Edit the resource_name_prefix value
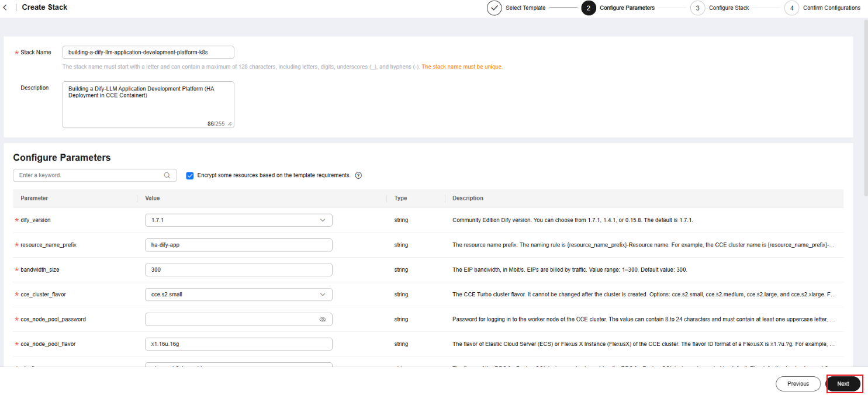The image size is (868, 395). tap(238, 245)
